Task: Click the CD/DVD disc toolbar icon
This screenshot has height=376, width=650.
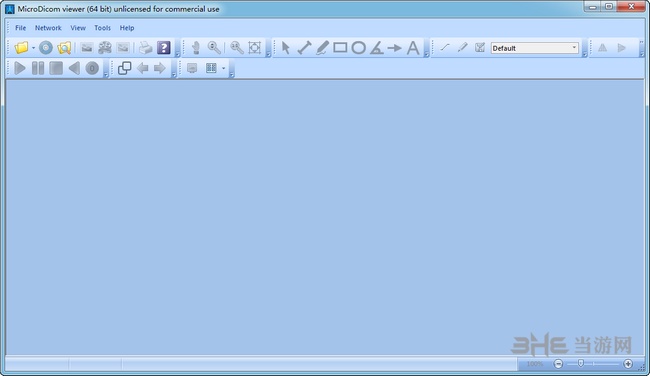Action: 46,48
